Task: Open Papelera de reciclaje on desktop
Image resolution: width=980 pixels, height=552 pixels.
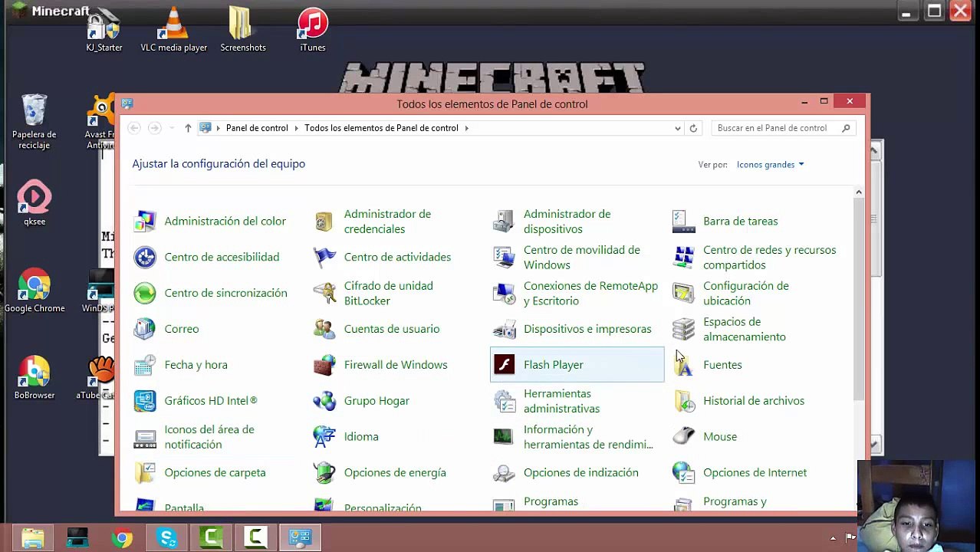Action: click(x=34, y=121)
